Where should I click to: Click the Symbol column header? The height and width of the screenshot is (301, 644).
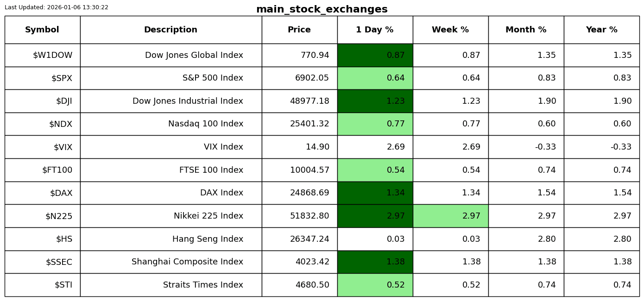(x=42, y=30)
